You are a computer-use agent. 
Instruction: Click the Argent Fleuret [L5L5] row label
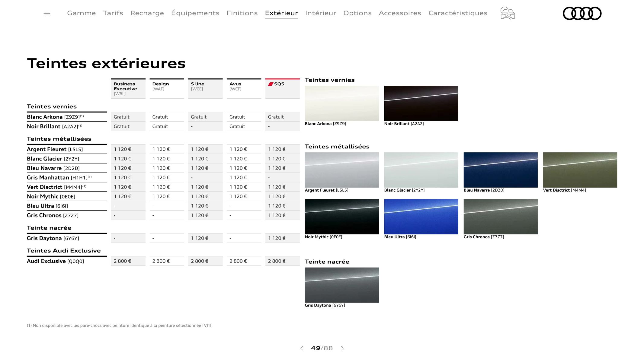55,149
